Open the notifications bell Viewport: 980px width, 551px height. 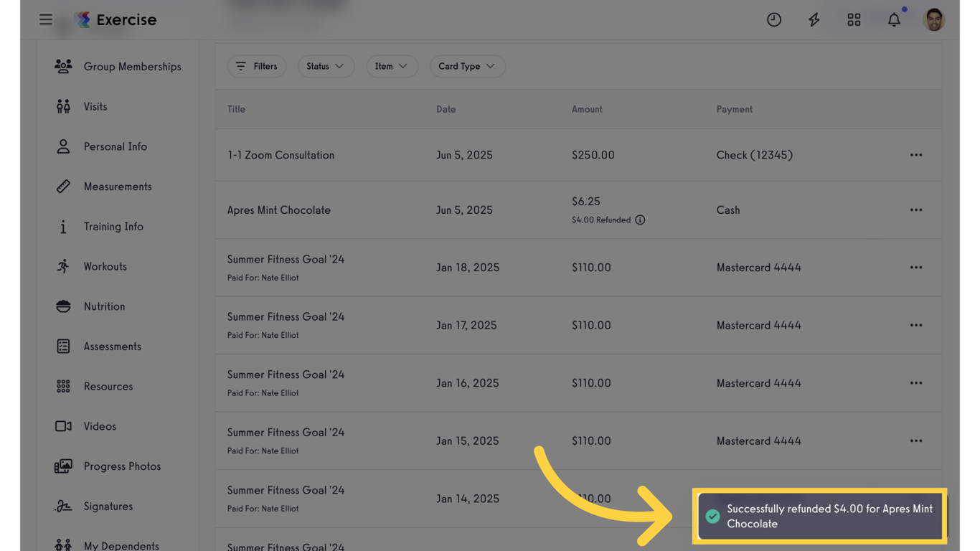point(894,19)
